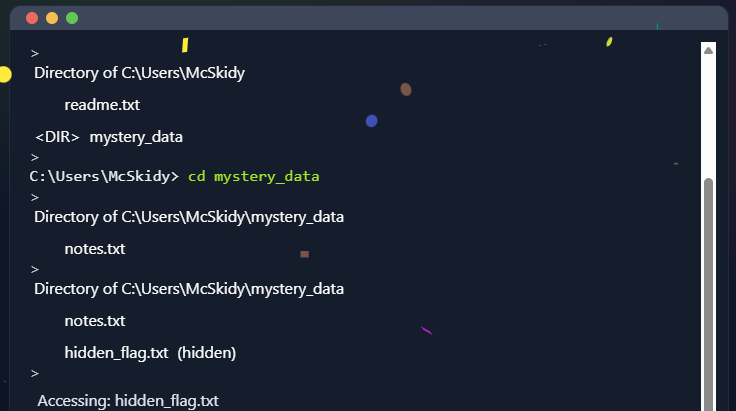Click the green 'cd mystery_data' command text
This screenshot has height=411, width=736.
click(x=254, y=177)
